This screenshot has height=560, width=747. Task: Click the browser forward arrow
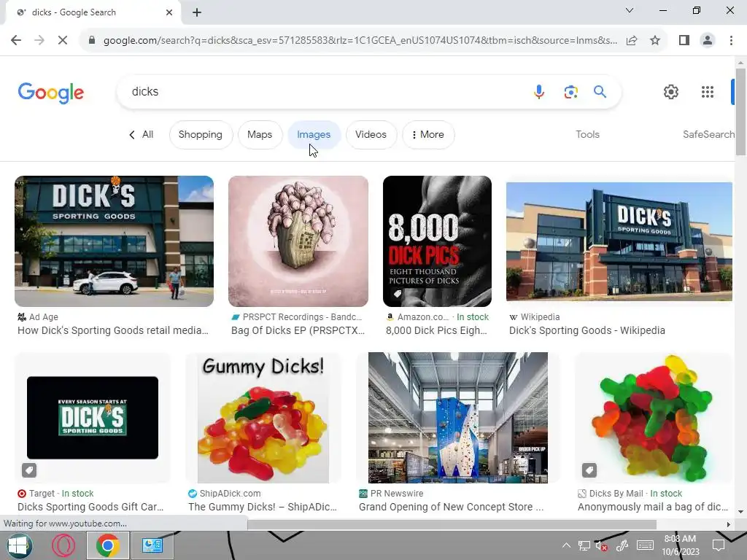[x=39, y=40]
